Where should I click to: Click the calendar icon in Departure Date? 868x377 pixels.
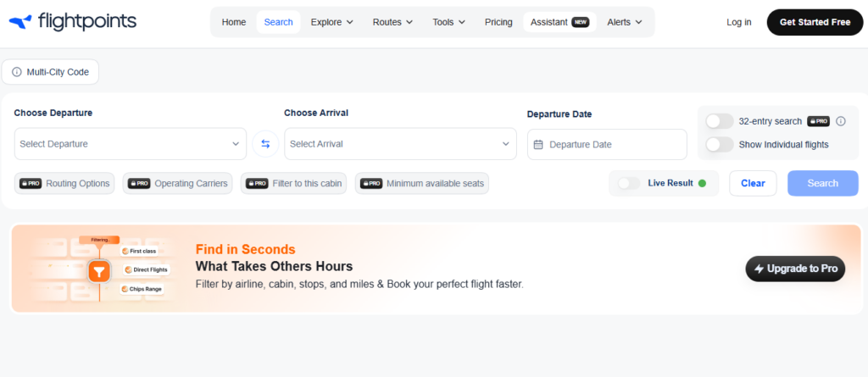coord(538,145)
